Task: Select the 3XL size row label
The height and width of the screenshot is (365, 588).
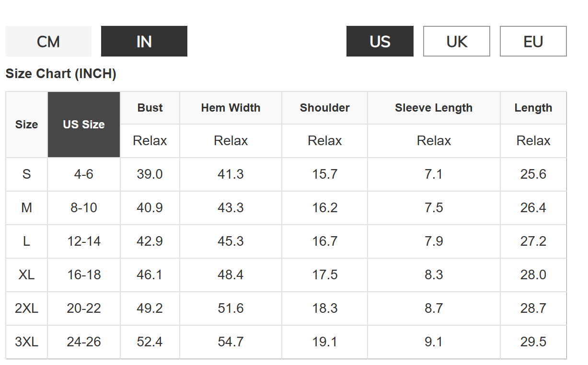Action: (26, 342)
